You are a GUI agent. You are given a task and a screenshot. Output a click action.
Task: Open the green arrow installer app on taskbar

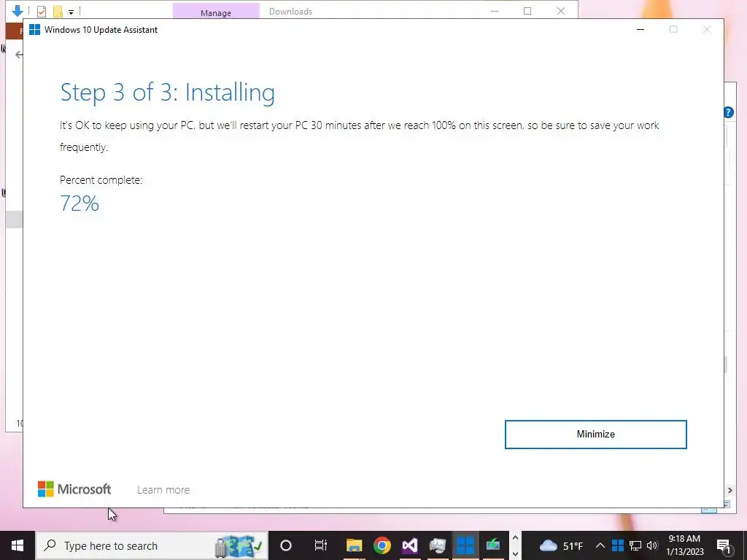click(x=493, y=545)
